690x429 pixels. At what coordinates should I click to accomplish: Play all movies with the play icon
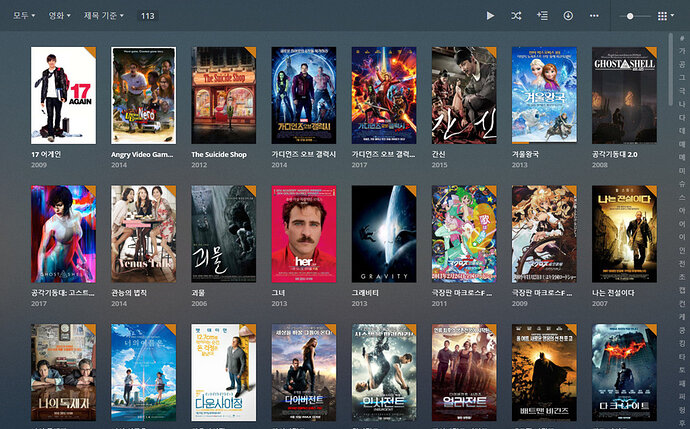tap(490, 16)
